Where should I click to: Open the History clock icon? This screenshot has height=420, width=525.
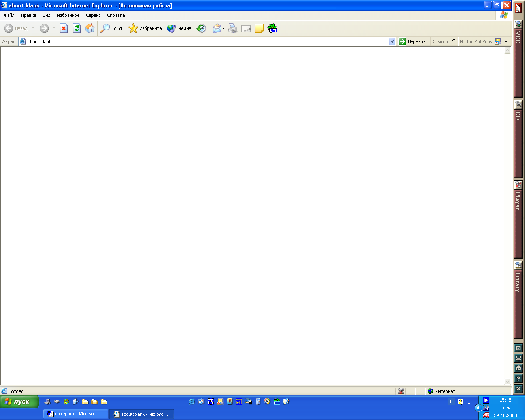(x=201, y=28)
